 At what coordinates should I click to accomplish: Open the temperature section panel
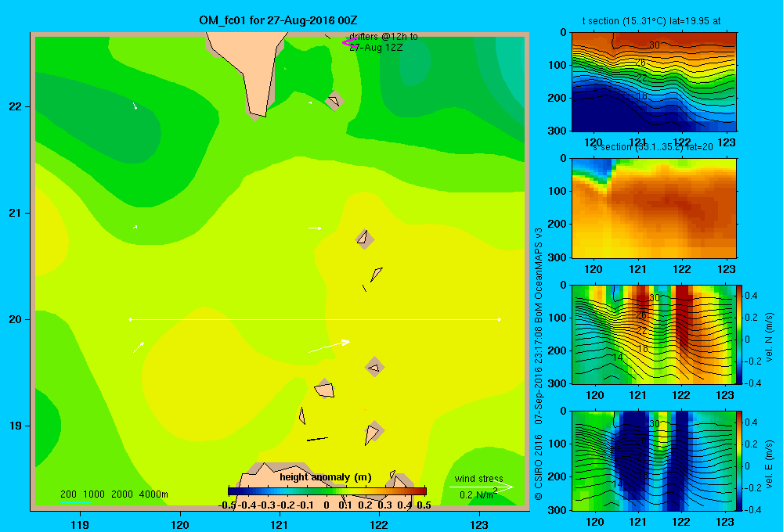pos(654,81)
